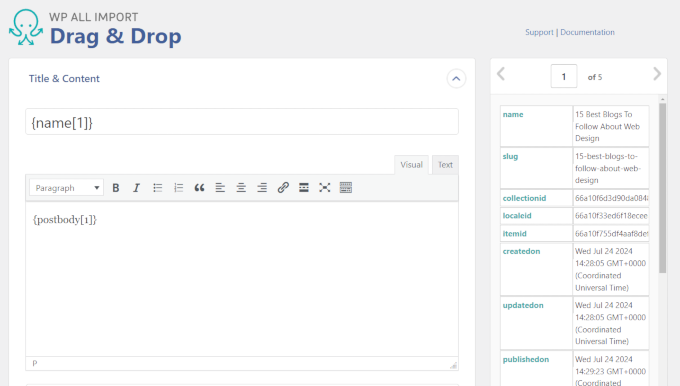Screen dimensions: 680x386
Task: Insert Read More tag
Action: tap(304, 188)
